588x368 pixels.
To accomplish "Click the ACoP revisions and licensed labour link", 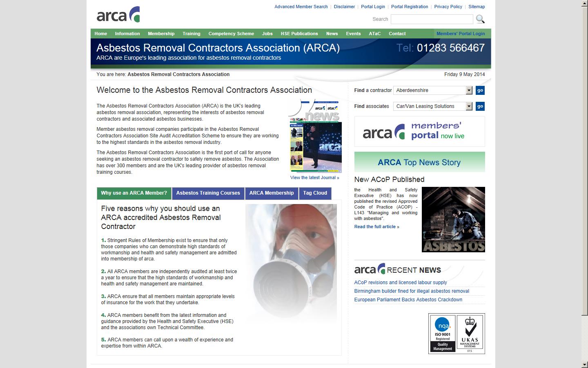I will pos(400,283).
